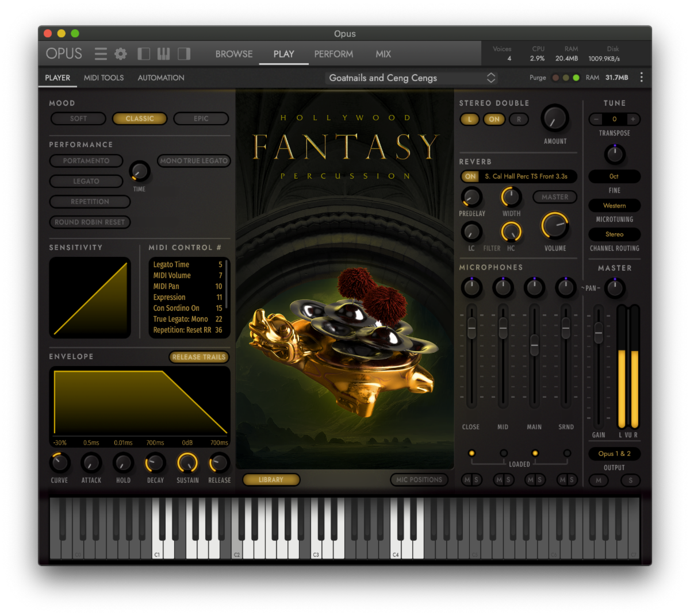Select the PLAYER sub-tab
This screenshot has height=616, width=690.
point(57,78)
